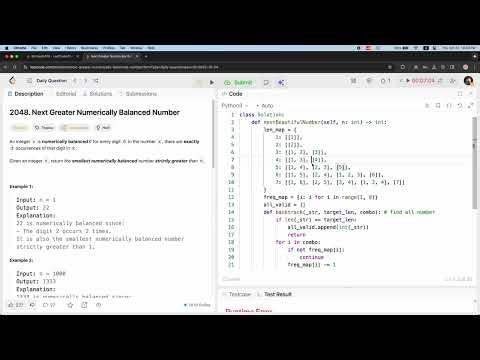
Task: Click the Code panel header label
Action: click(x=235, y=94)
